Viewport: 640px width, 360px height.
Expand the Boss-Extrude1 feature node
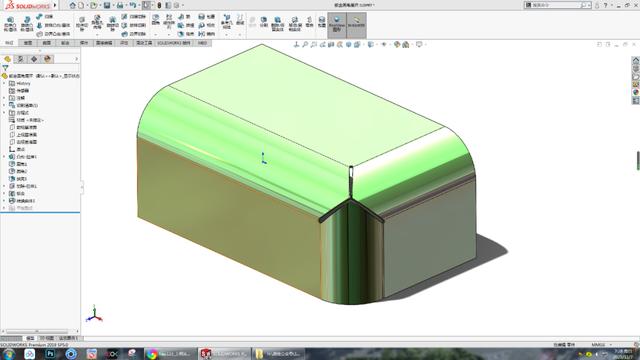point(4,157)
